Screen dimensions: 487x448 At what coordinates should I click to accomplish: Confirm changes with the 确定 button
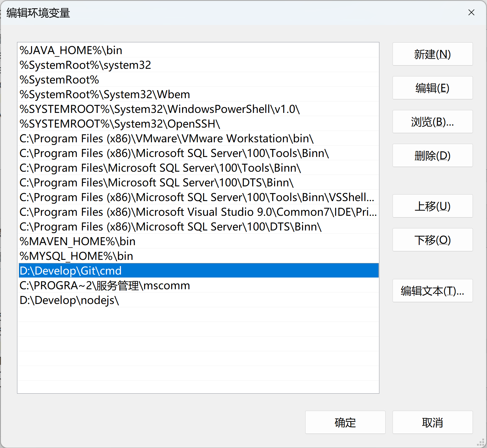(x=345, y=422)
